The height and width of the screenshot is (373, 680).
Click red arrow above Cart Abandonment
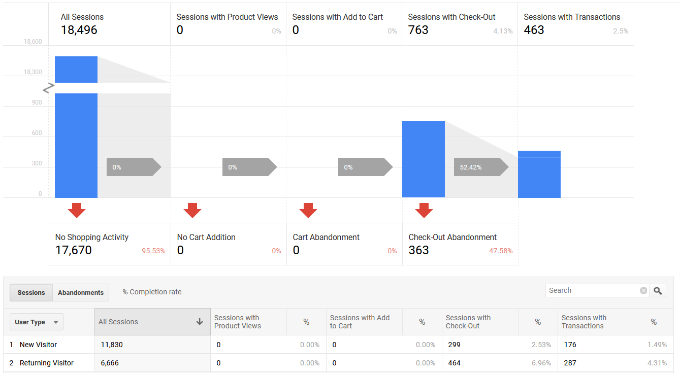[x=308, y=210]
